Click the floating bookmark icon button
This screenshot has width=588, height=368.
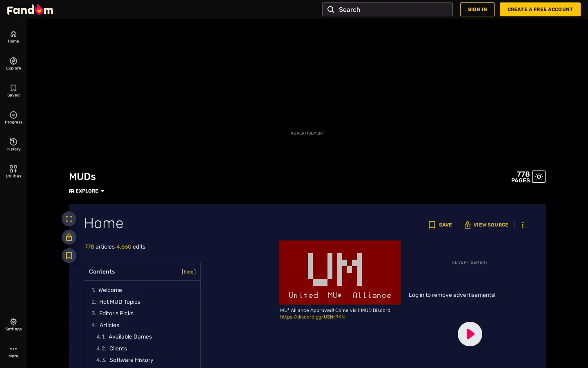point(69,256)
